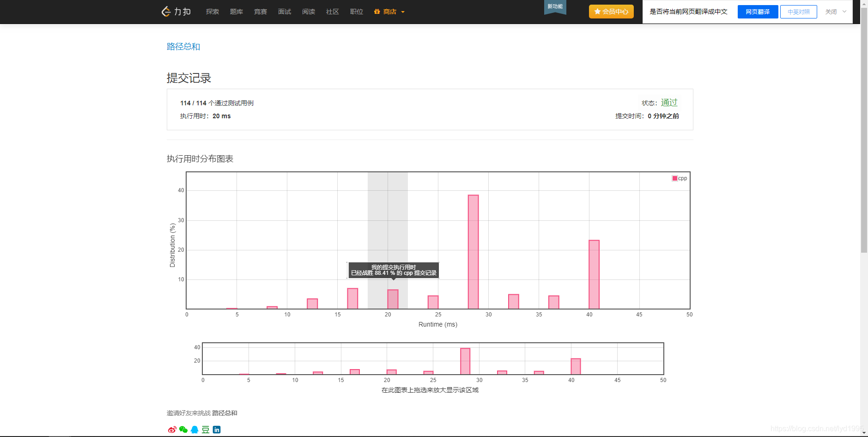Click the LeetCode 力扣 logo
Viewport: 868px width, 437px height.
tap(176, 12)
